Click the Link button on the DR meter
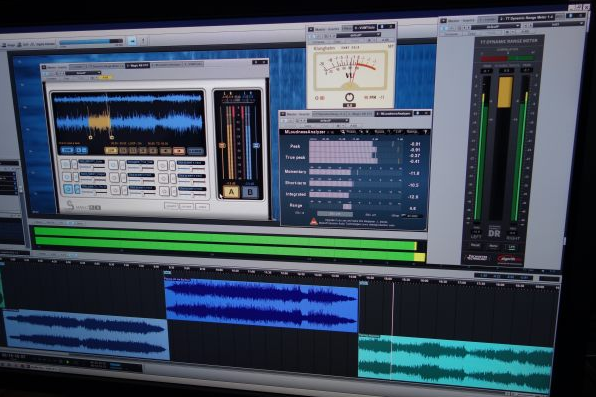Screen dimensions: 596x397 (512, 247)
